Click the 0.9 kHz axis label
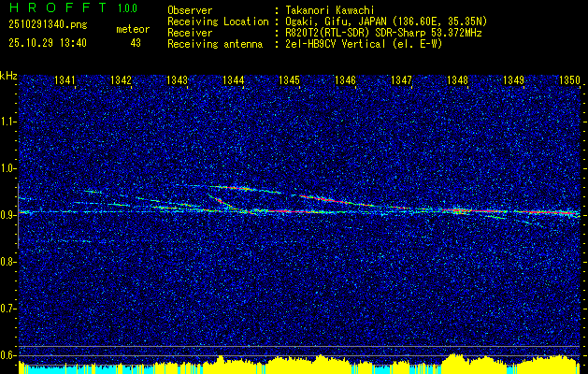Viewport: 588px width, 374px height. 7,215
